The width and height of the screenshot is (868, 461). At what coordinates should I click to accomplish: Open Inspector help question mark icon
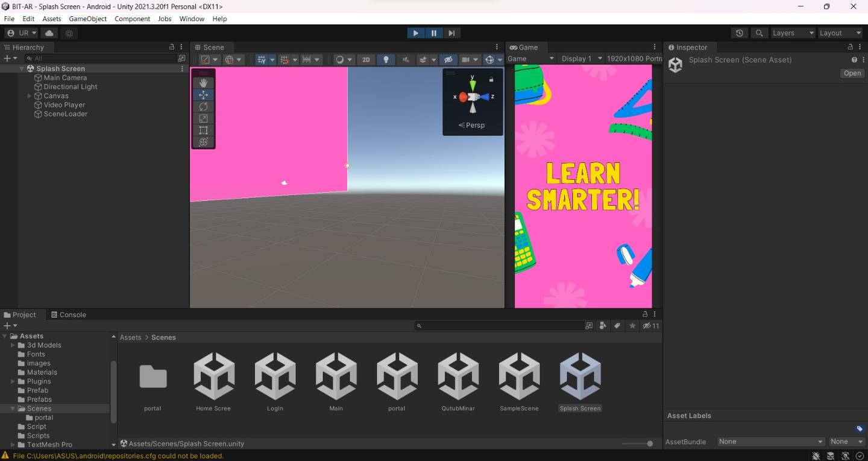pos(854,60)
